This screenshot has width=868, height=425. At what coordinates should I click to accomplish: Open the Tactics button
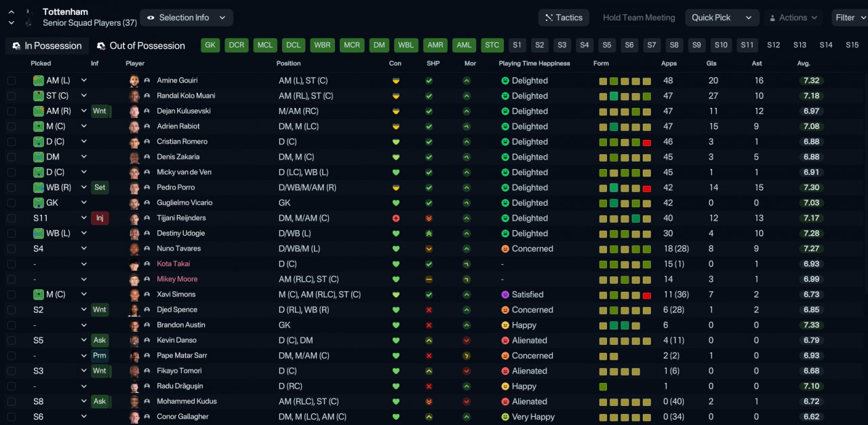[564, 18]
